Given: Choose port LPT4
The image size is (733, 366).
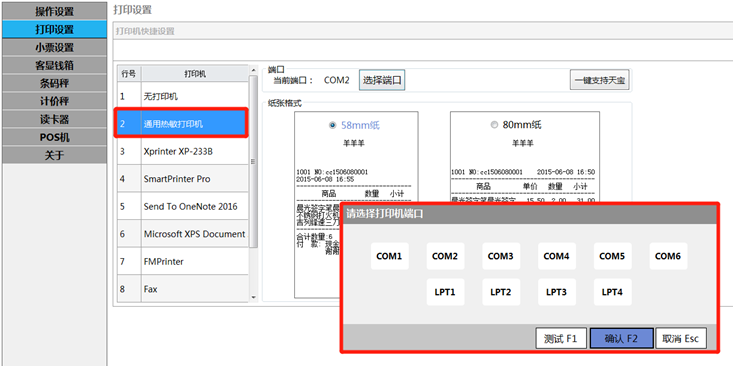Looking at the screenshot, I should tap(612, 292).
